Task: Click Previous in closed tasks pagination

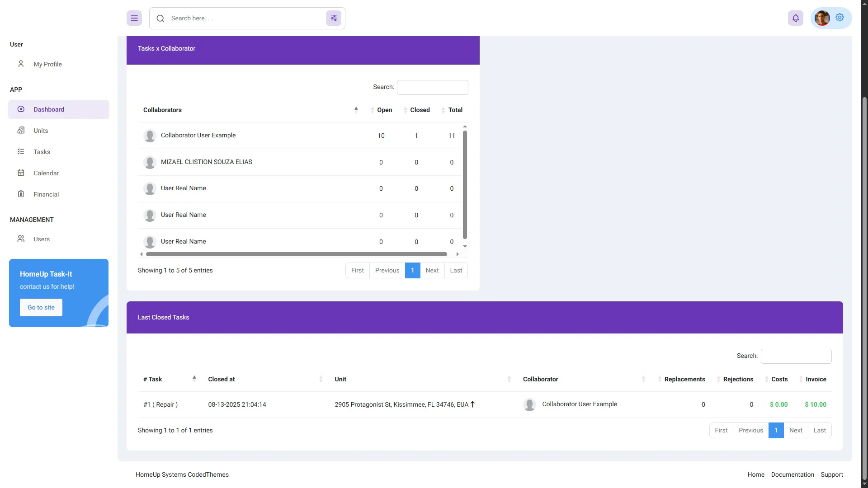Action: click(751, 430)
